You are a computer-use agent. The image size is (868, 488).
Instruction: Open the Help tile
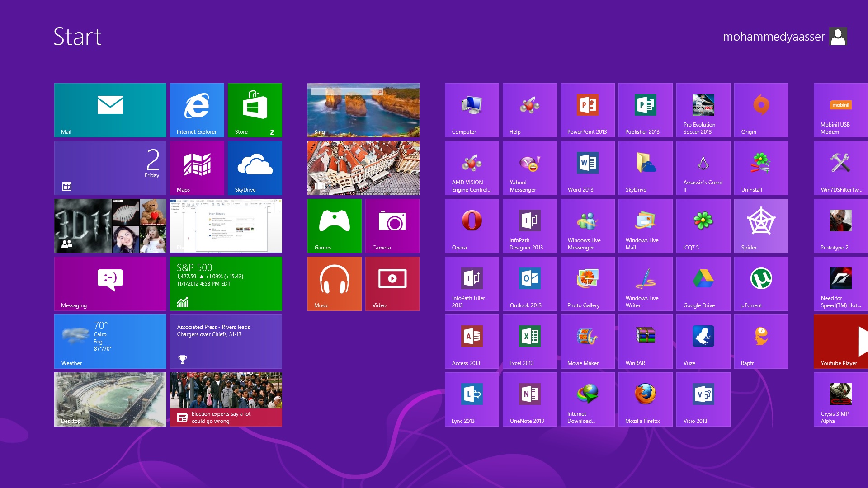530,110
